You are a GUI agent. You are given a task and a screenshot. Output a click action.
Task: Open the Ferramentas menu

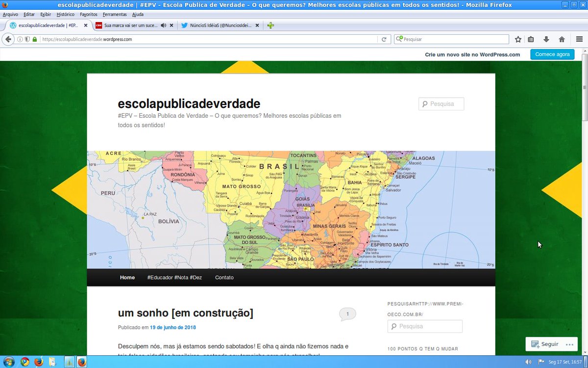coord(115,14)
